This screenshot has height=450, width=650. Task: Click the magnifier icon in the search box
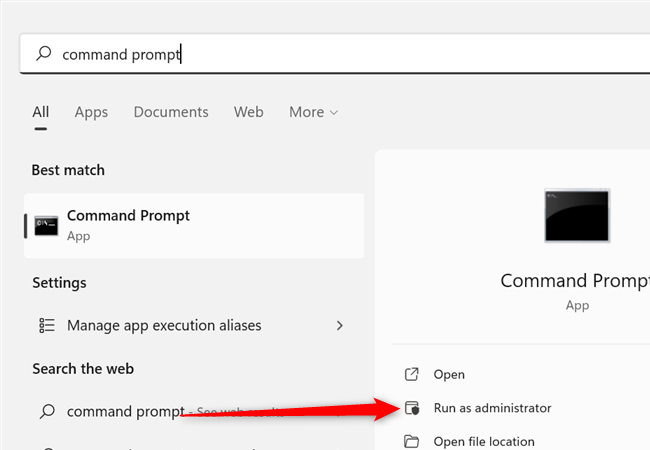tap(43, 55)
